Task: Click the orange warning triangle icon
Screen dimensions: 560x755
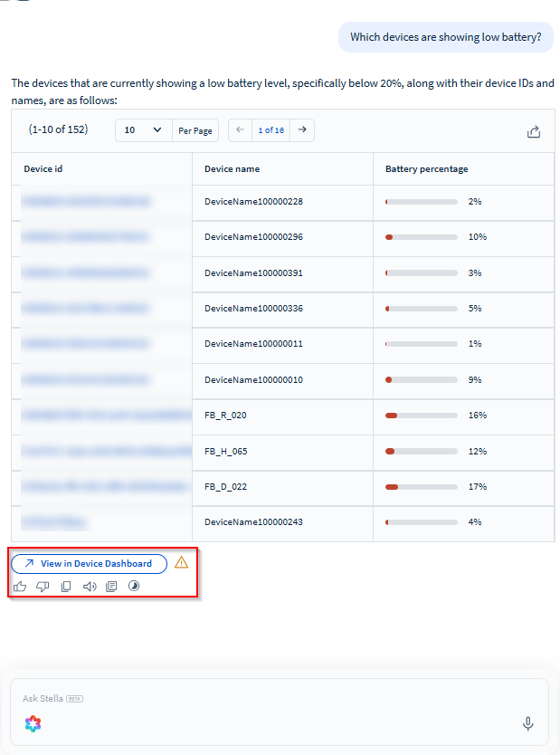Action: 182,563
